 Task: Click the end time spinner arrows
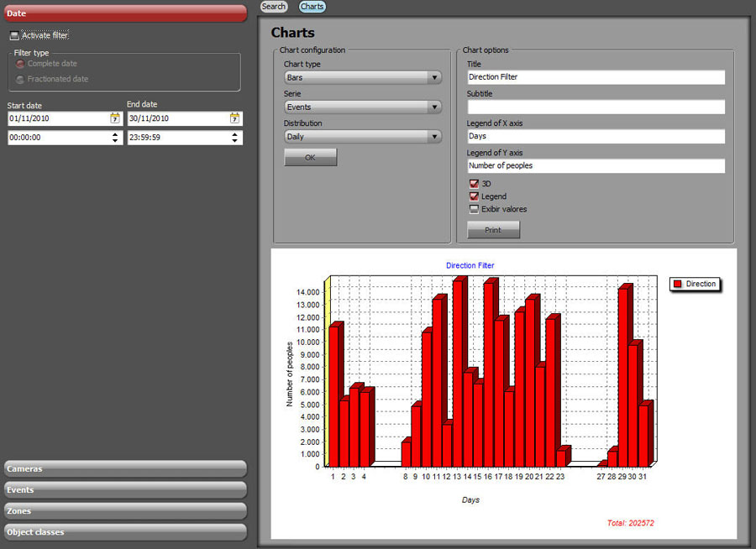coord(235,137)
